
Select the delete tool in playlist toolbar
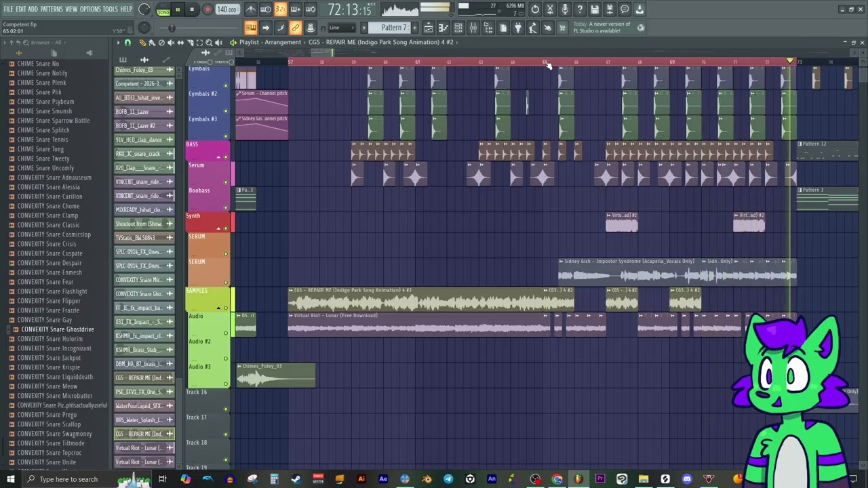[161, 43]
